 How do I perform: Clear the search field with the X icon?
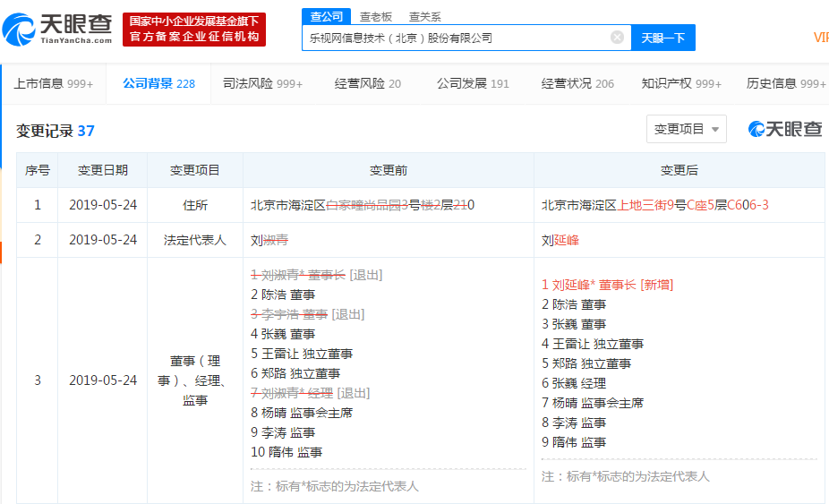617,37
